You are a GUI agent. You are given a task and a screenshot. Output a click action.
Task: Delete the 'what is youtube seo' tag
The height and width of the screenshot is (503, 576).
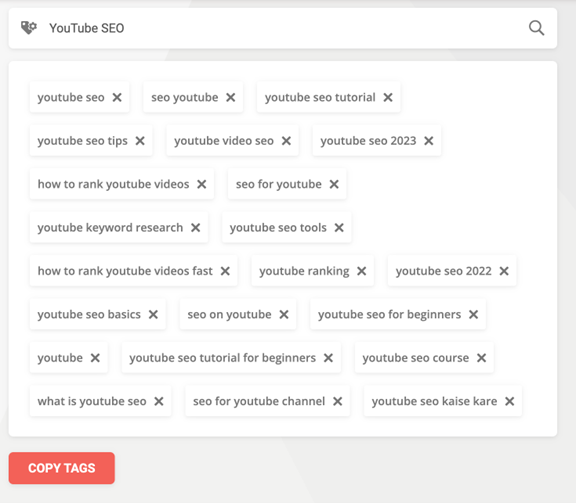tap(159, 401)
